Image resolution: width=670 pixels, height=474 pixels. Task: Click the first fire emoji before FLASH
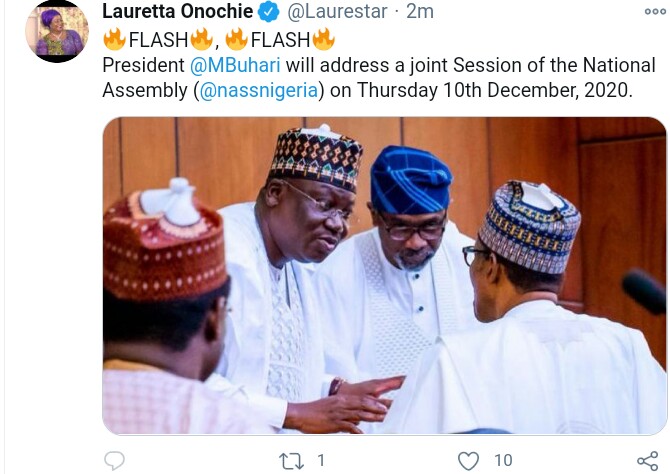coord(115,41)
